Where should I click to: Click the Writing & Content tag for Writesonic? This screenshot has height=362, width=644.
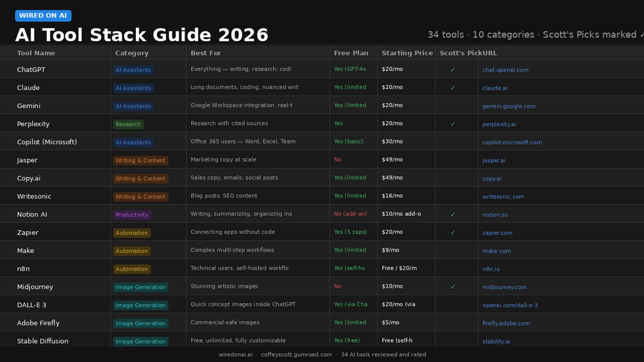click(x=140, y=196)
